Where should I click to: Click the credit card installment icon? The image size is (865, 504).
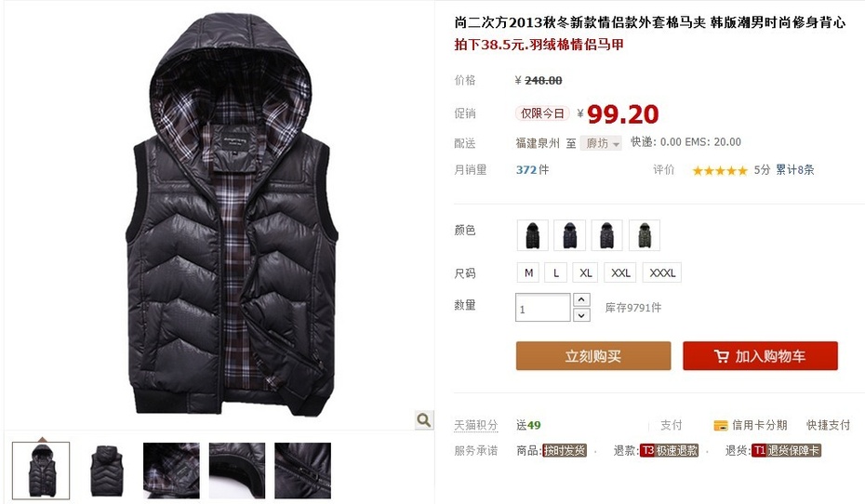pos(721,425)
